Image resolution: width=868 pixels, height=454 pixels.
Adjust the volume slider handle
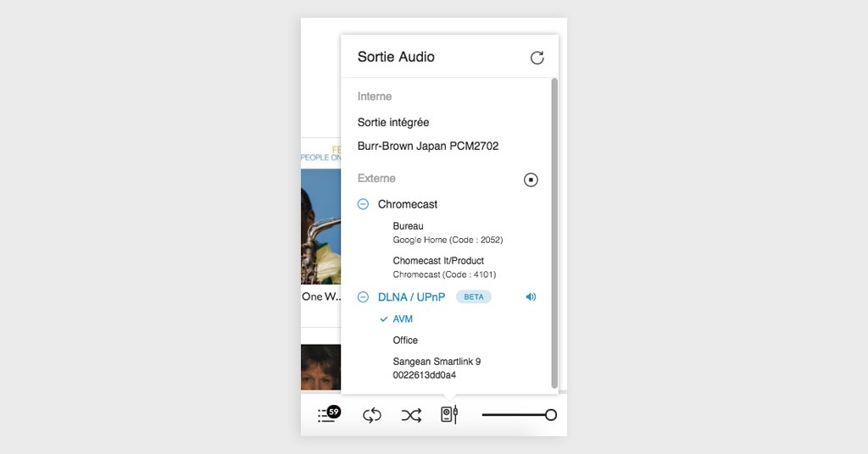[550, 415]
